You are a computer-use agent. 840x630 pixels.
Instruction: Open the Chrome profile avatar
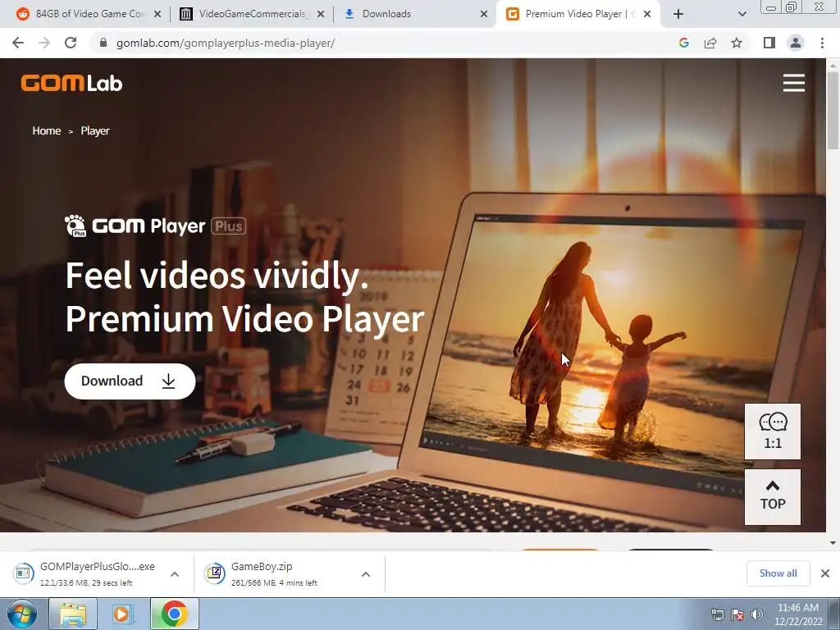[796, 43]
